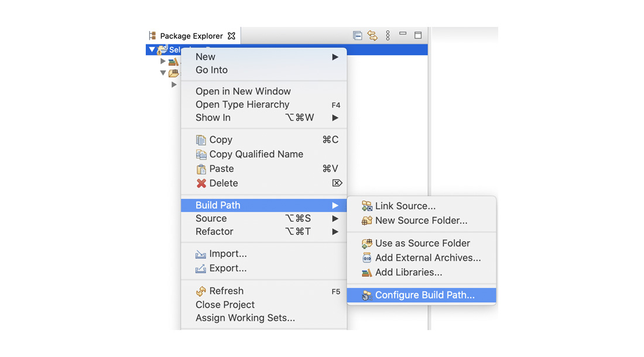Select Assign Working Sets option
The image size is (644, 357).
coord(246,318)
